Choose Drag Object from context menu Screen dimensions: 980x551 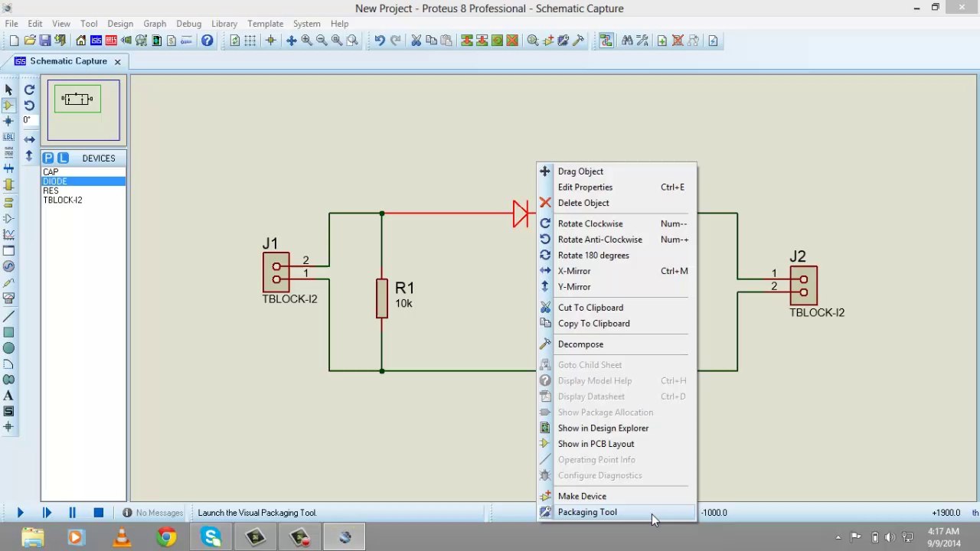click(616, 171)
